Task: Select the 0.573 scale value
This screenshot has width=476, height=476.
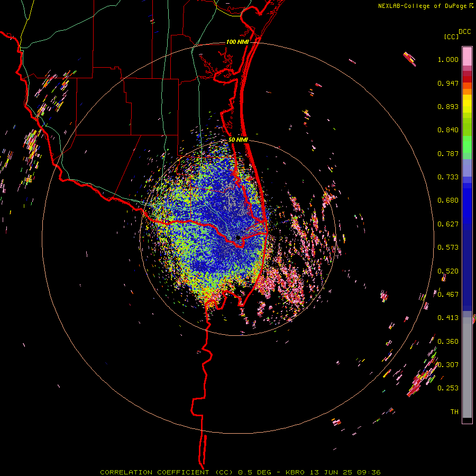Action: (x=448, y=248)
